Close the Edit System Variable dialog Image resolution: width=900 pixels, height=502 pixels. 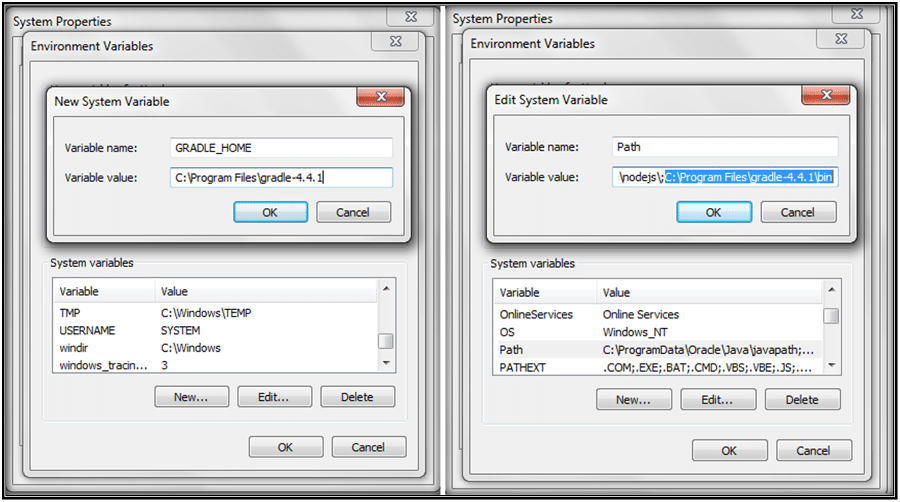click(826, 95)
